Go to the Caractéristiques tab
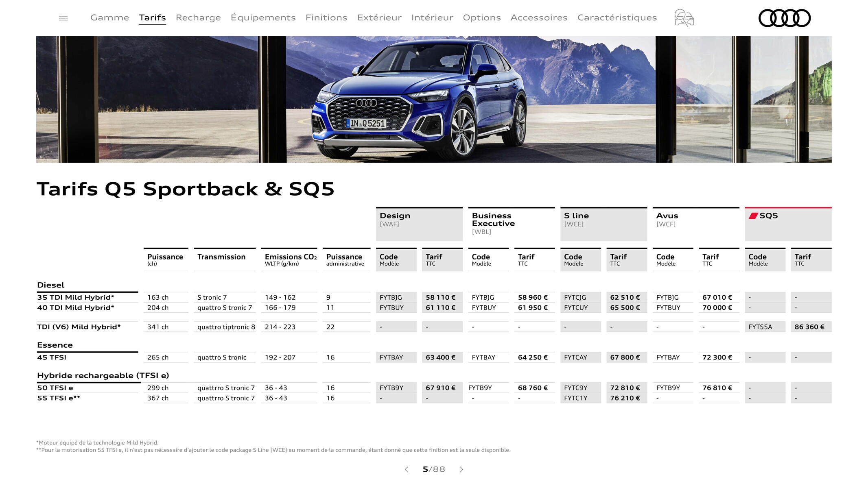The height and width of the screenshot is (488, 868). point(617,17)
